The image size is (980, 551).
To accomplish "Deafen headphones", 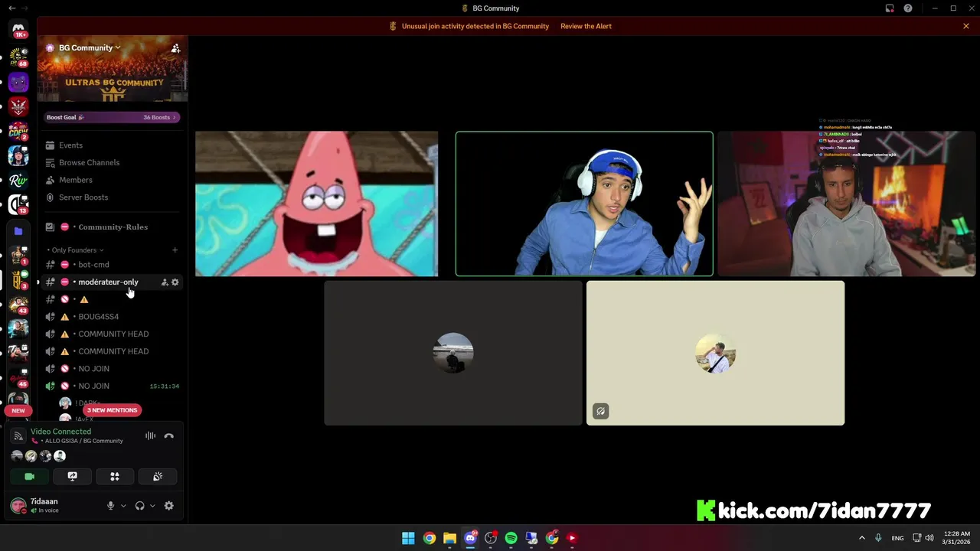I will (x=139, y=506).
